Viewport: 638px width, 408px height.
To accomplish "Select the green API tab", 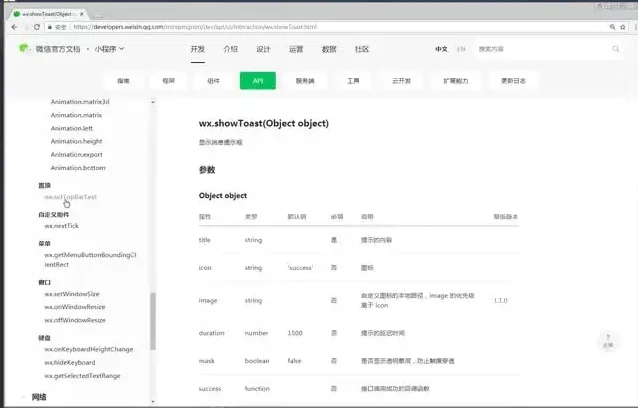I will tap(257, 81).
